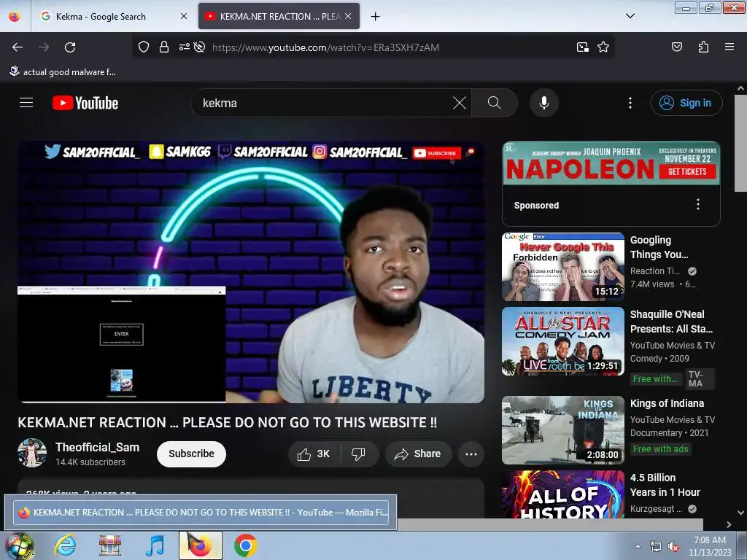Close the Kekma Google Search tab
Image resolution: width=747 pixels, height=560 pixels.
183,16
